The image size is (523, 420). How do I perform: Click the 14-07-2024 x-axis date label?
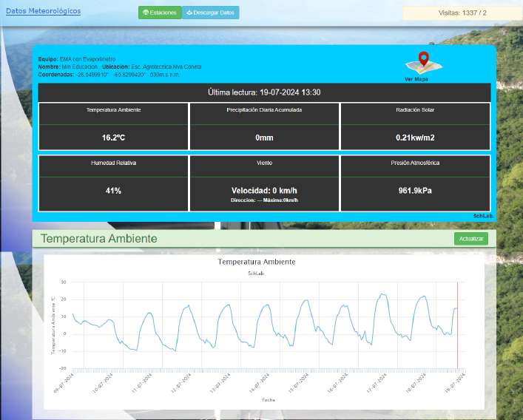click(260, 383)
